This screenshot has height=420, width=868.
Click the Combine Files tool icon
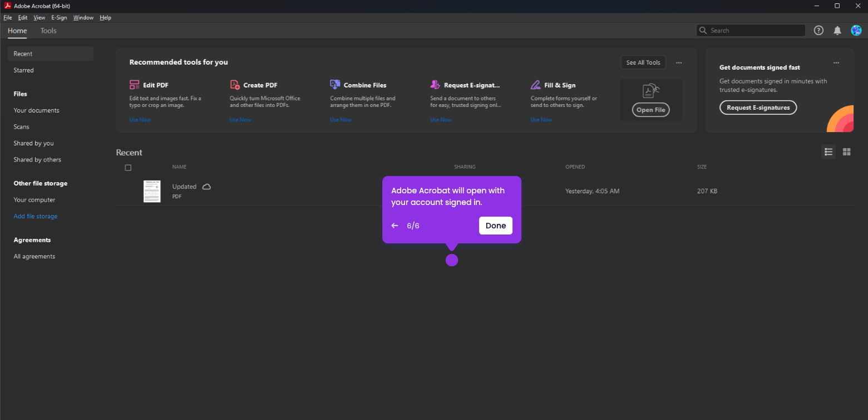(x=335, y=85)
